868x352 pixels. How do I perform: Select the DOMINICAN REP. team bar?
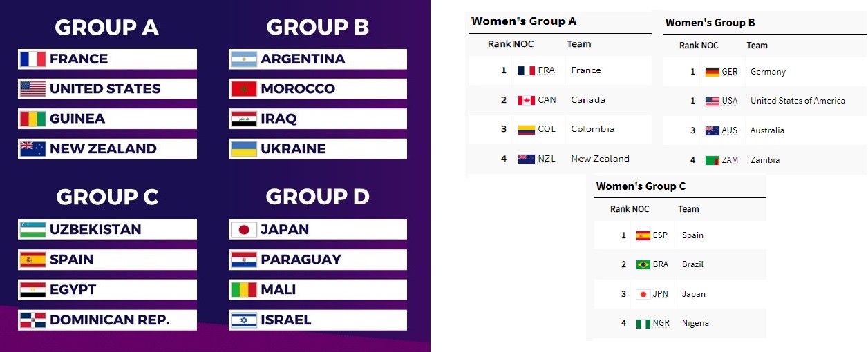[107, 320]
